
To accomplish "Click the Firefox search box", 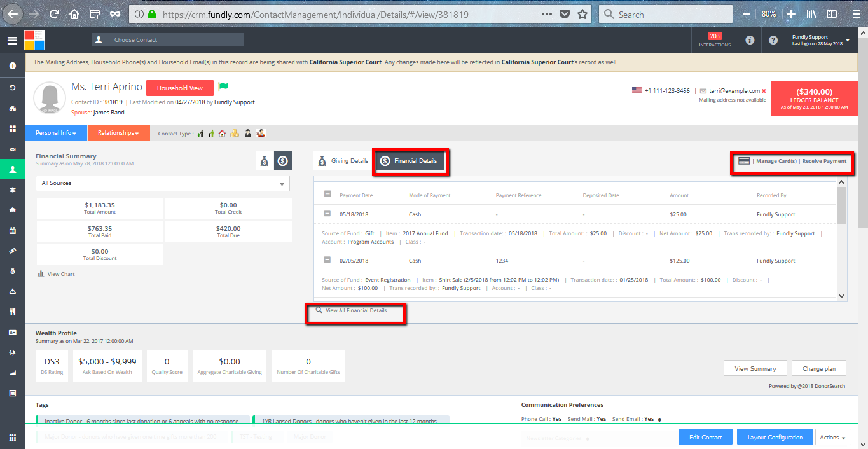I will click(665, 14).
